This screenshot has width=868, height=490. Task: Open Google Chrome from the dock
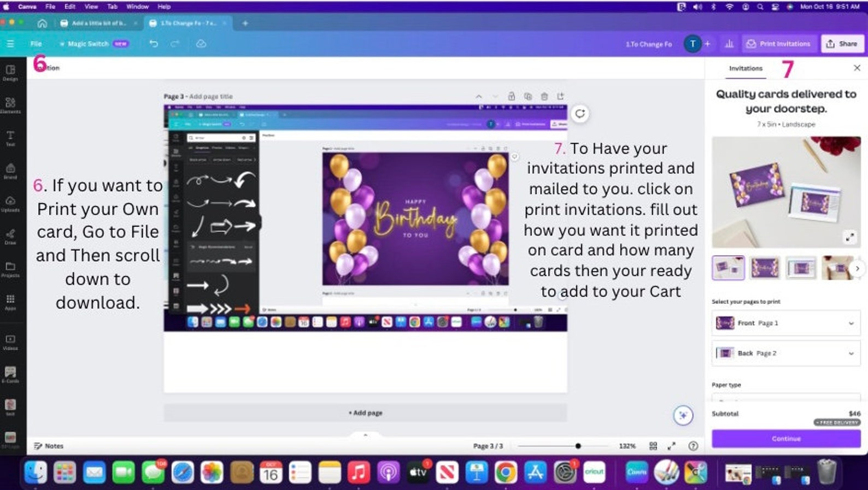[506, 472]
